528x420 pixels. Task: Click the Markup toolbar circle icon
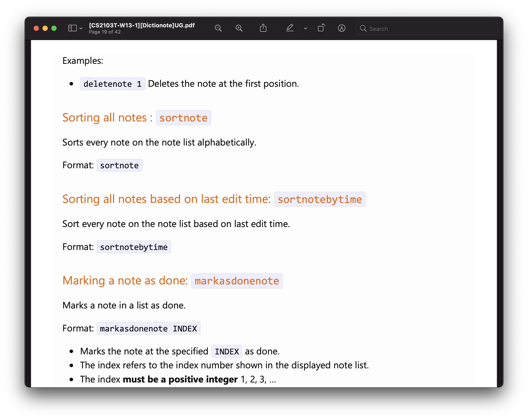pyautogui.click(x=342, y=28)
